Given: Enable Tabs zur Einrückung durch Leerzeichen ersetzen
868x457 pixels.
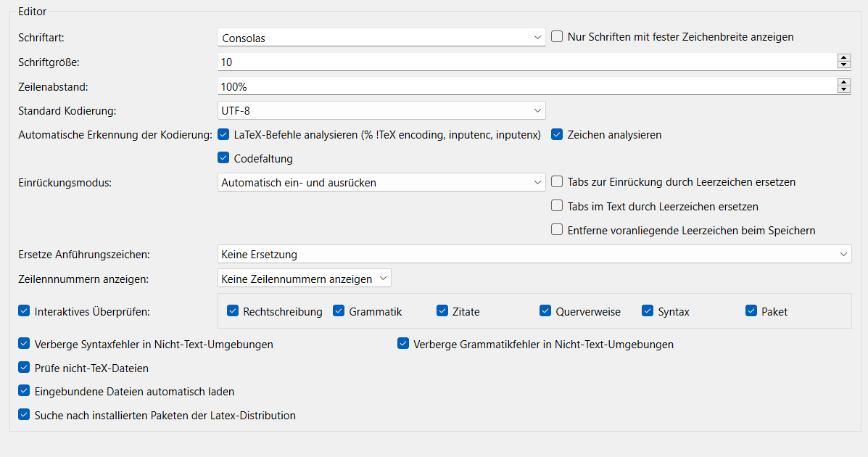Looking at the screenshot, I should click(557, 181).
